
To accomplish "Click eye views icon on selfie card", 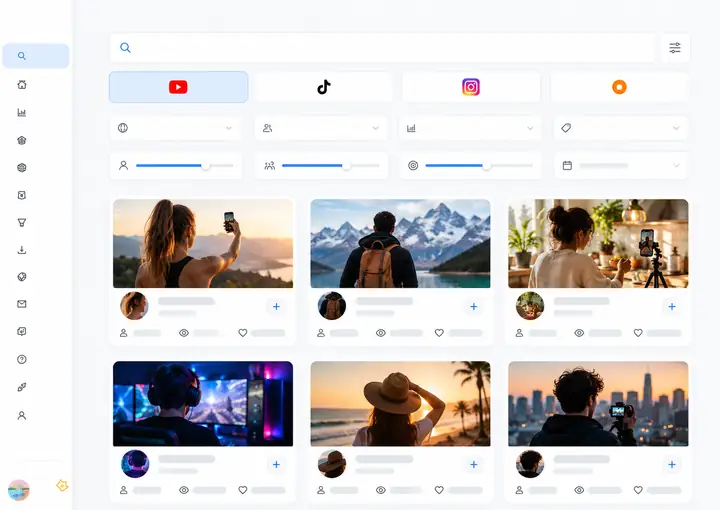I will pos(184,333).
